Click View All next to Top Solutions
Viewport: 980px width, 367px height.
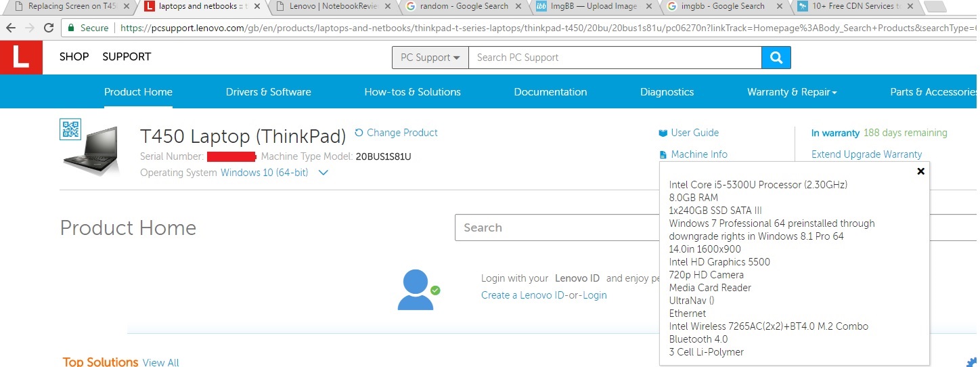pos(160,363)
